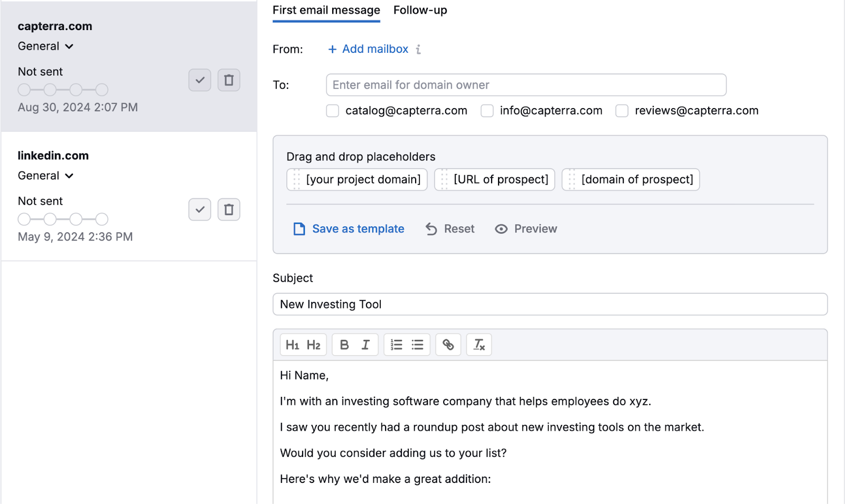Click the capterra.com progress steps indicator

(63, 90)
